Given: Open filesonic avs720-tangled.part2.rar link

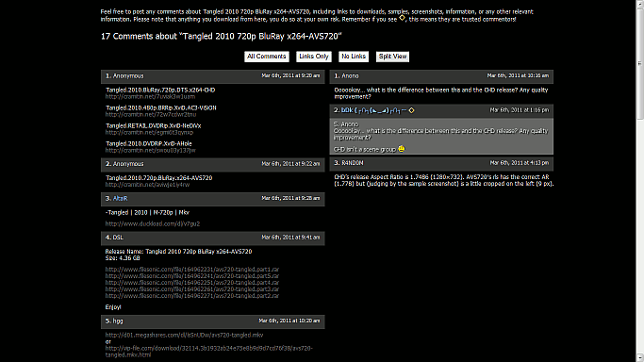Looking at the screenshot, I should click(191, 296).
